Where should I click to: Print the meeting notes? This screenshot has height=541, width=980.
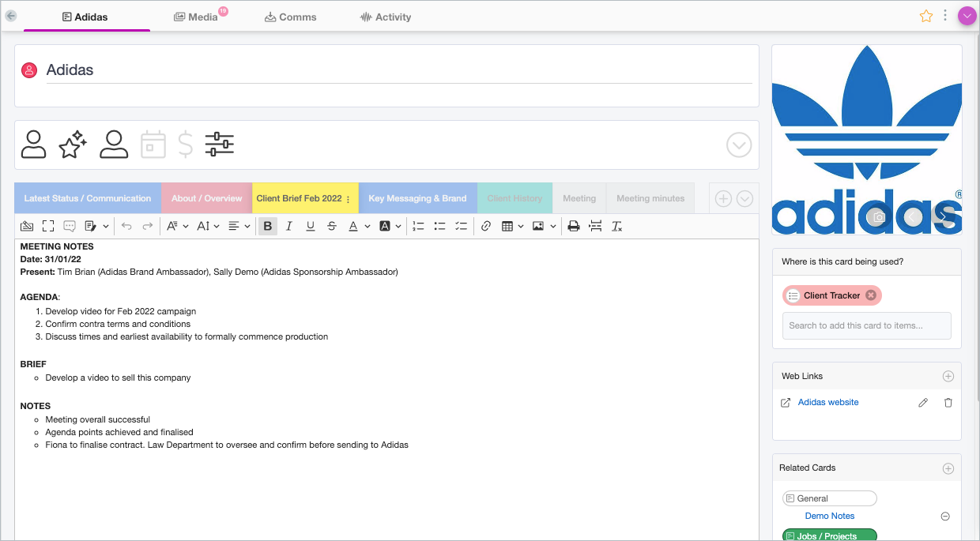574,227
